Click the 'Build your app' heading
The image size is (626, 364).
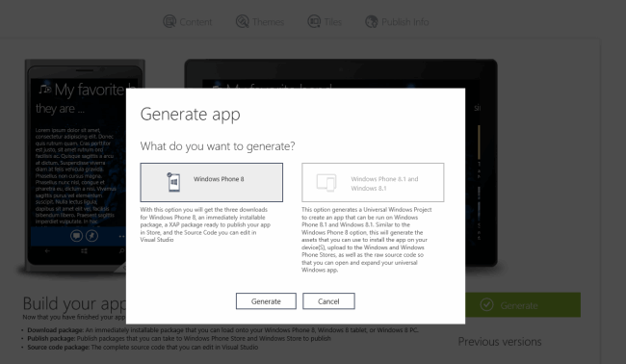(74, 304)
